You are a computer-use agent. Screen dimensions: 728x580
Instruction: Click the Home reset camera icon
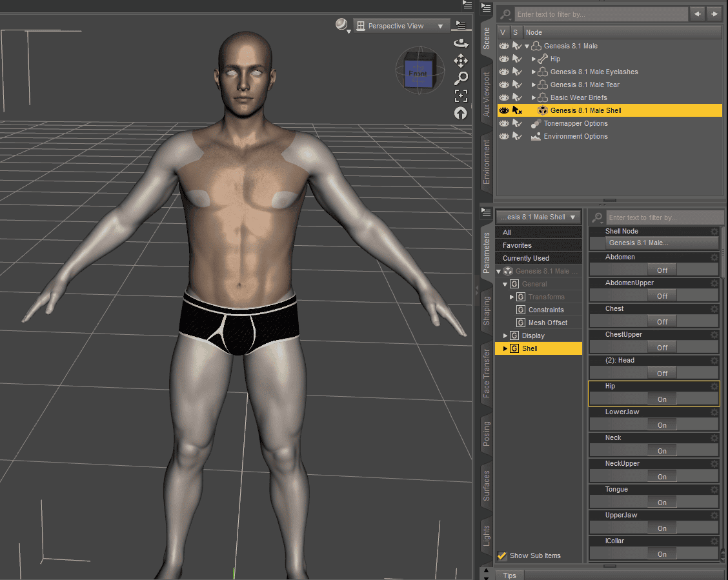461,113
